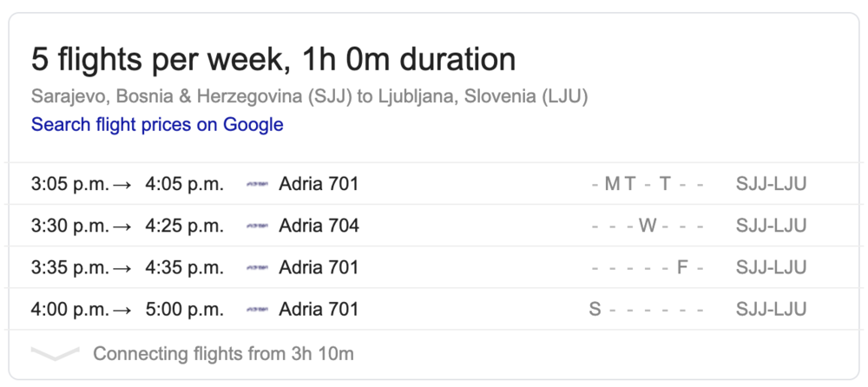Click SJJ-LJU route code on Adria 704 row
This screenshot has height=387, width=868.
tap(771, 226)
